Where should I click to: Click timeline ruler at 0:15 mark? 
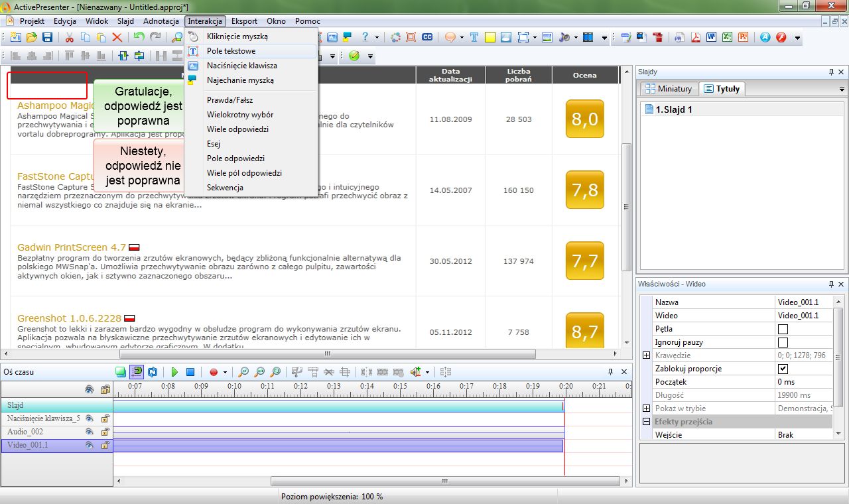[400, 386]
